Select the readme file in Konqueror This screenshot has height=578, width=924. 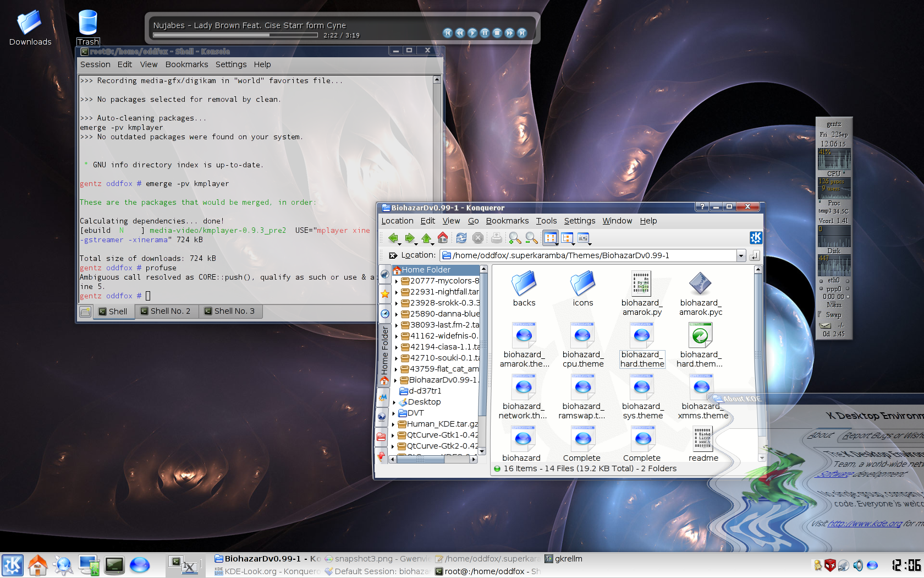pyautogui.click(x=703, y=444)
